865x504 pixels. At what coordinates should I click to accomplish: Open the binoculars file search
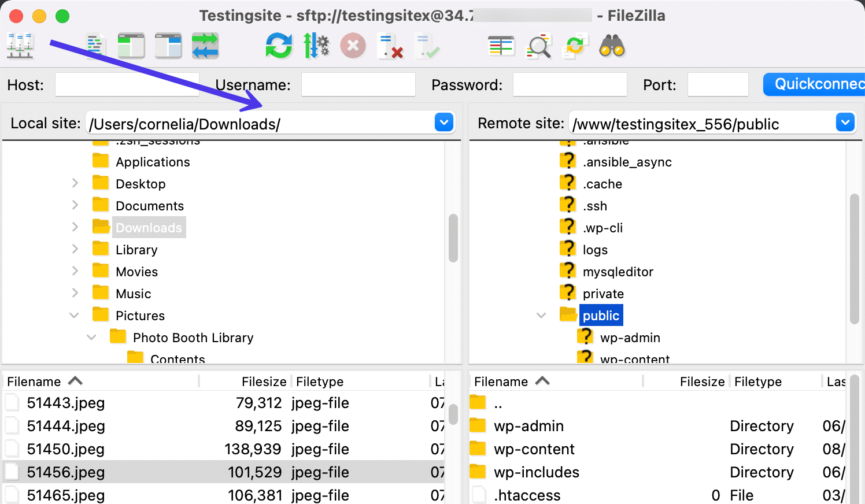click(x=612, y=46)
